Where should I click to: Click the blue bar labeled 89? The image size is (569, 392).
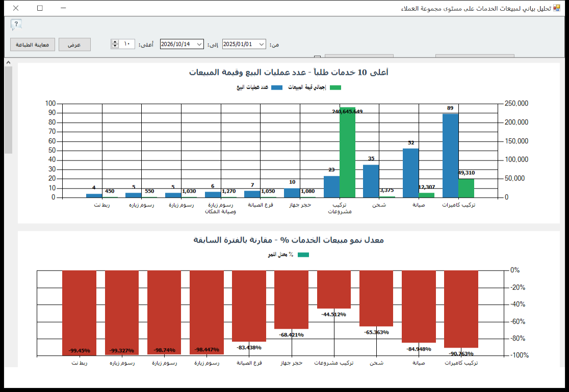click(x=450, y=155)
